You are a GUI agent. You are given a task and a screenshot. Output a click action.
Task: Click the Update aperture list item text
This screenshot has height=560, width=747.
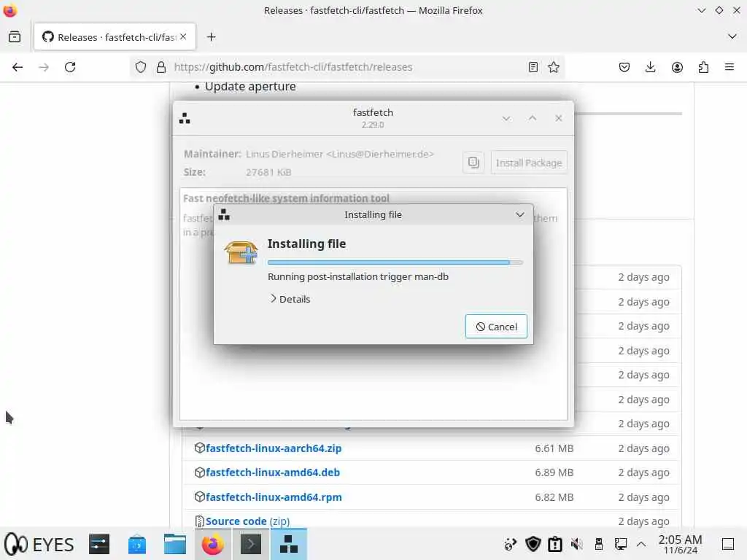pyautogui.click(x=250, y=86)
